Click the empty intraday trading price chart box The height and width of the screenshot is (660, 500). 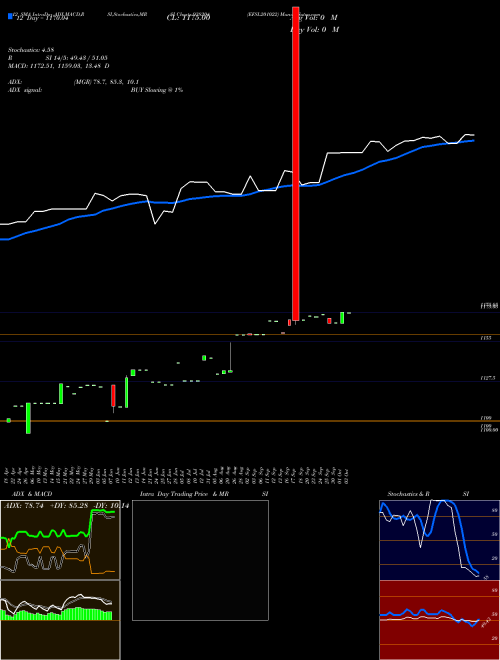tap(200, 560)
